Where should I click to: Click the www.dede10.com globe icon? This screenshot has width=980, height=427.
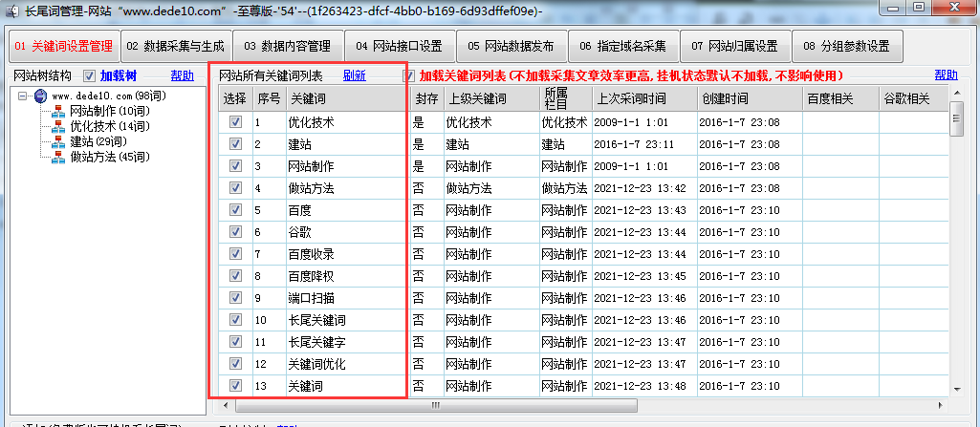click(40, 96)
